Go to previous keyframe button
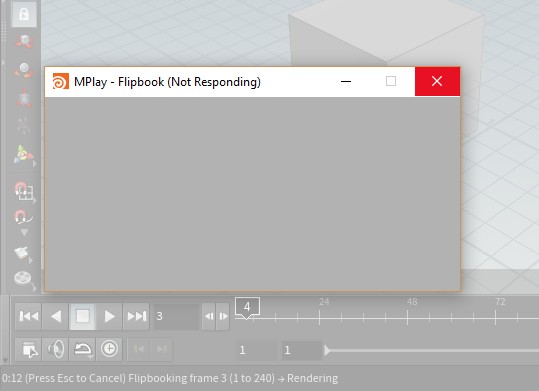Viewport: 539px width, 391px height. [139, 349]
